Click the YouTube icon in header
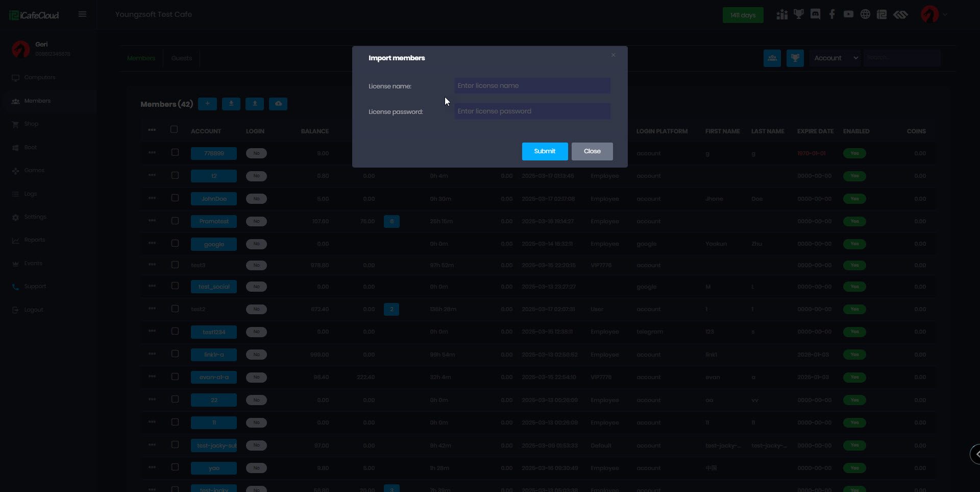980x492 pixels. point(848,14)
